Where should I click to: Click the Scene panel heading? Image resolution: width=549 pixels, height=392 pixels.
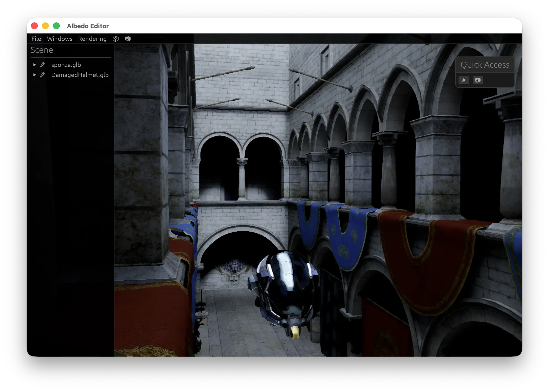(x=42, y=50)
